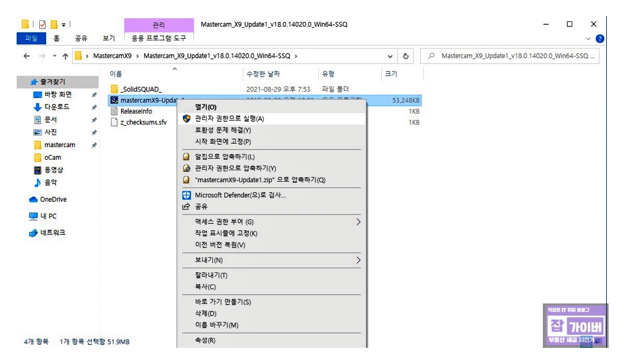Viewport: 623px width, 364px height.
Task: Go up one folder level
Action: pos(66,56)
